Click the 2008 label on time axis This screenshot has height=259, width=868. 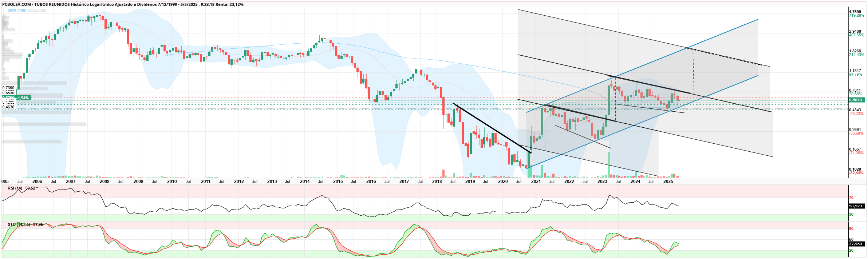coord(104,181)
